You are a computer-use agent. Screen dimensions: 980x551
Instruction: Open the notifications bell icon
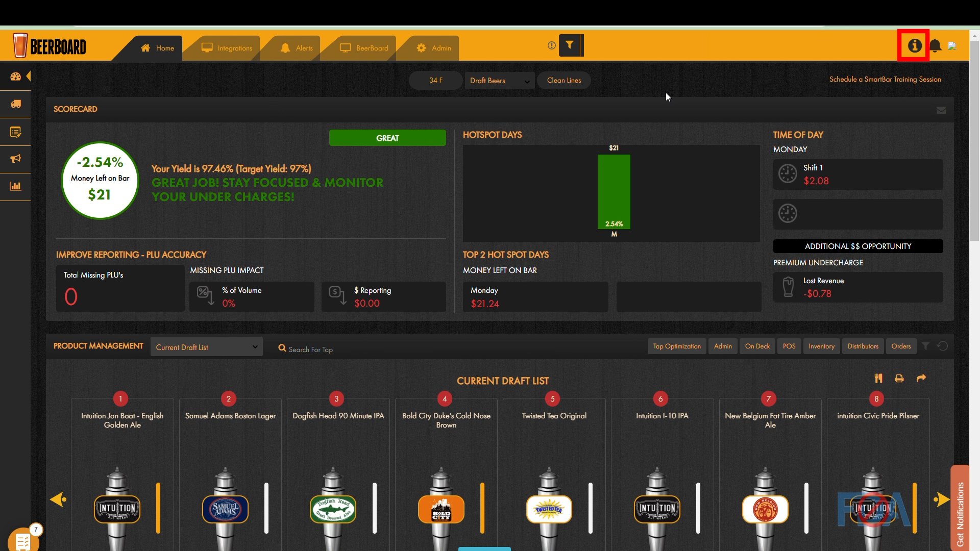pyautogui.click(x=936, y=45)
